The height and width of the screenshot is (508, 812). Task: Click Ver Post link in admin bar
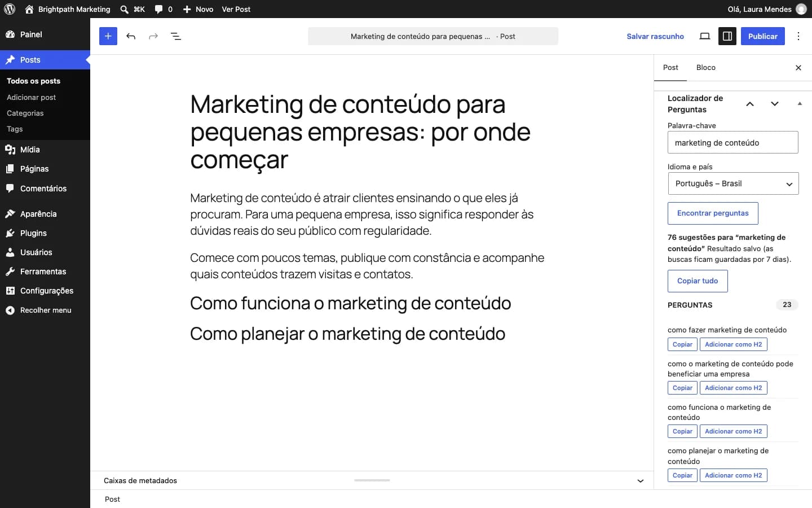(x=236, y=9)
